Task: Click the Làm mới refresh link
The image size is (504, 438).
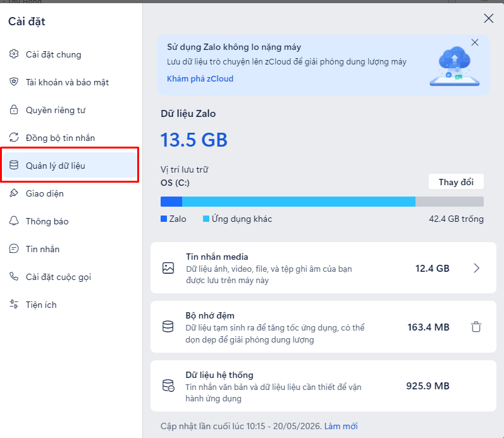Action: 341,426
